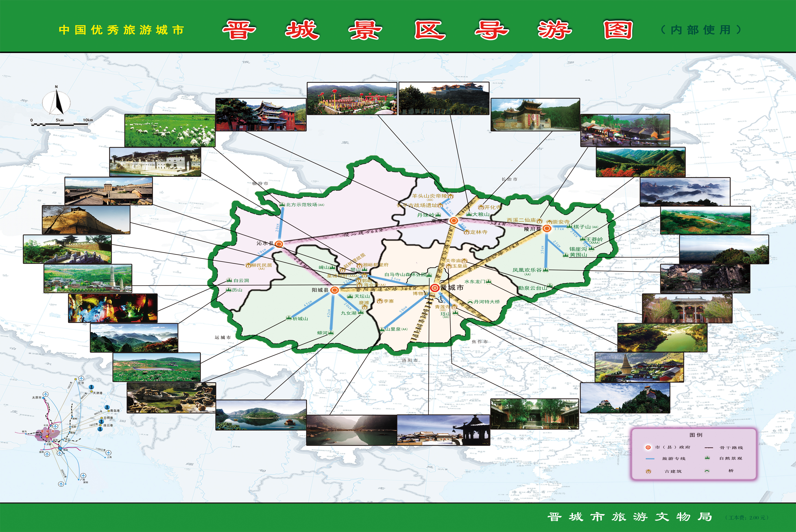Click the 临汾市 neighboring city label

pos(260,183)
